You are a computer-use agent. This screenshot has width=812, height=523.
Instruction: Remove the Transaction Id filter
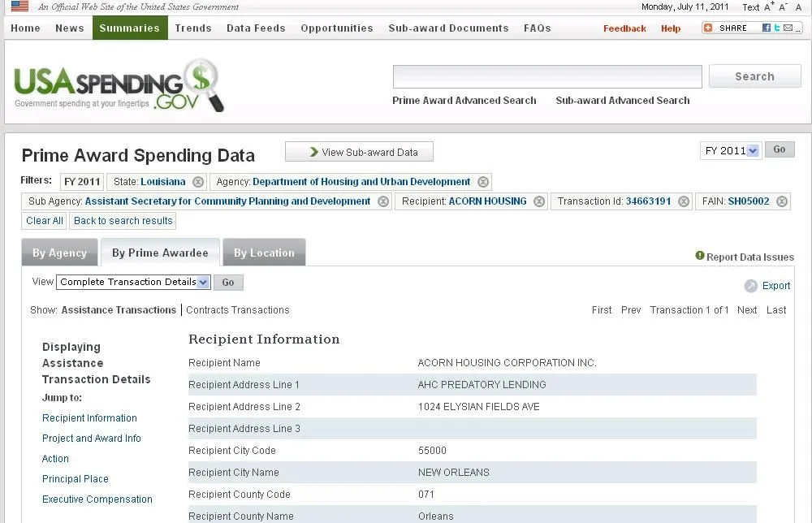[684, 201]
